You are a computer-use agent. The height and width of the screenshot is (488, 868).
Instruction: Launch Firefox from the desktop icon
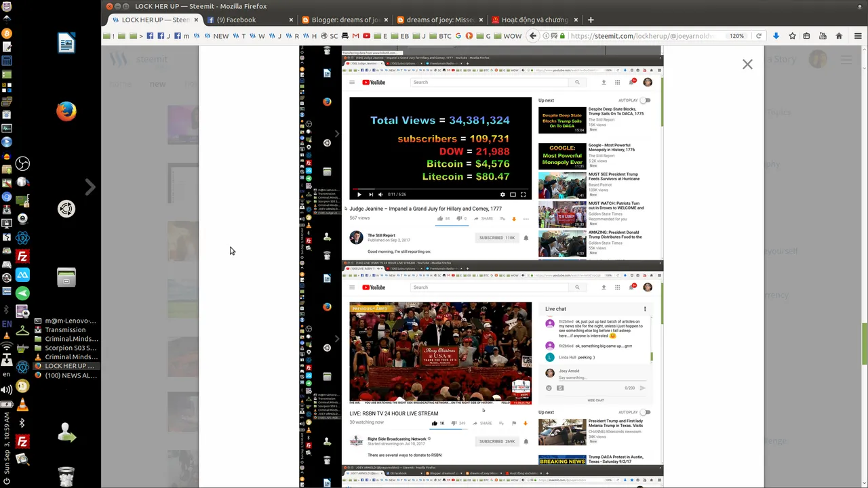(66, 111)
